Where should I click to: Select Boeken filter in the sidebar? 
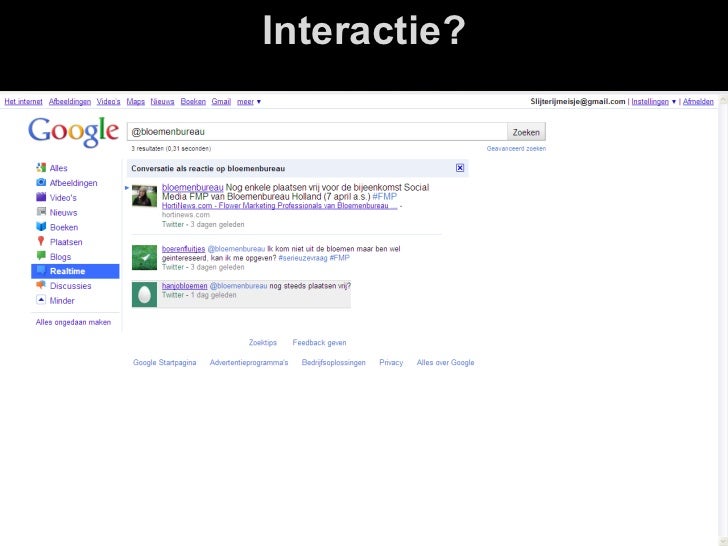click(x=64, y=227)
